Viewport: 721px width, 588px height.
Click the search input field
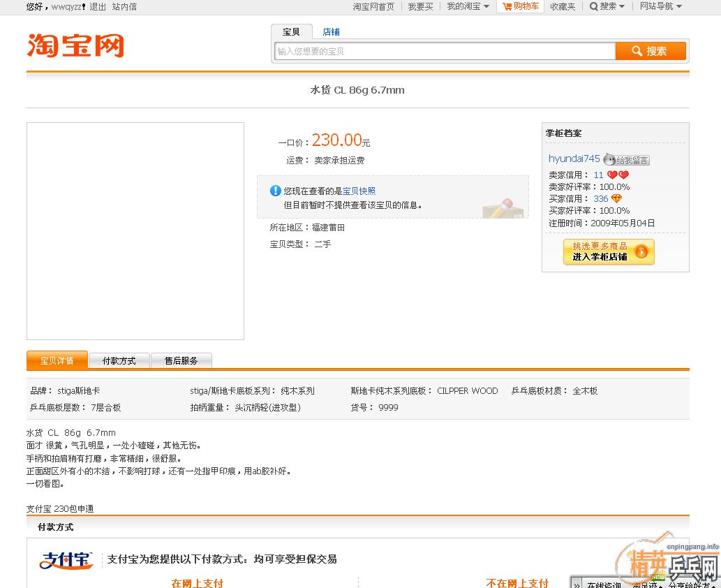point(444,51)
